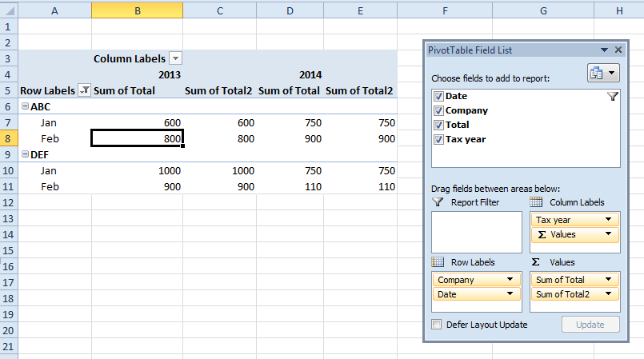Open the Company field dropdown in Row Labels
Viewport: 644px width, 359px height.
coord(510,280)
